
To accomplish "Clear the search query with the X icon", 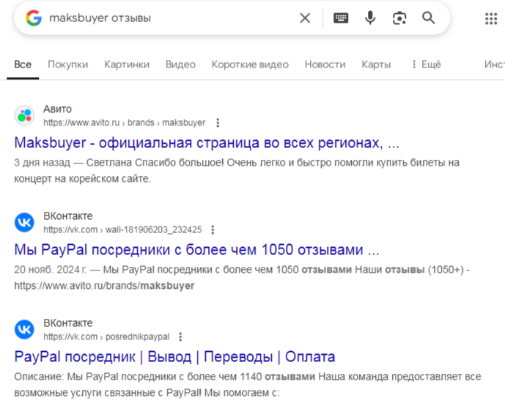I will 305,18.
